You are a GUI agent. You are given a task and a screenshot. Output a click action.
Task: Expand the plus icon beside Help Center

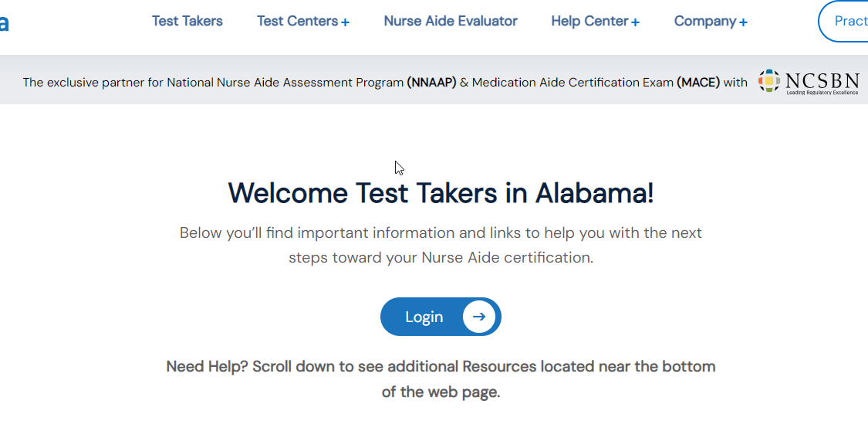pyautogui.click(x=636, y=22)
